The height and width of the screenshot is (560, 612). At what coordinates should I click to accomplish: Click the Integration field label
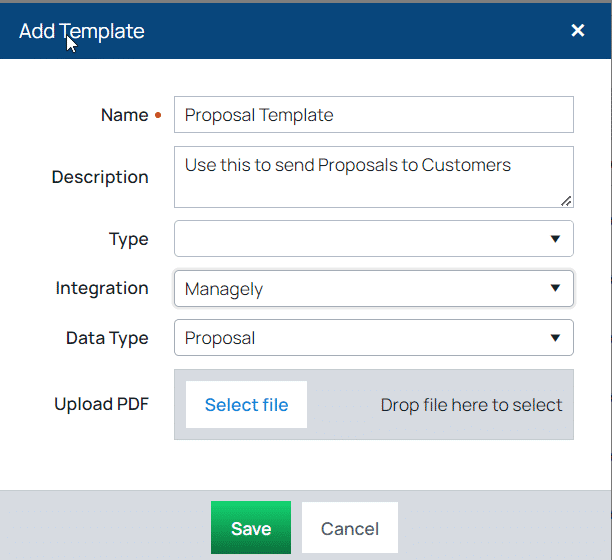click(x=102, y=288)
